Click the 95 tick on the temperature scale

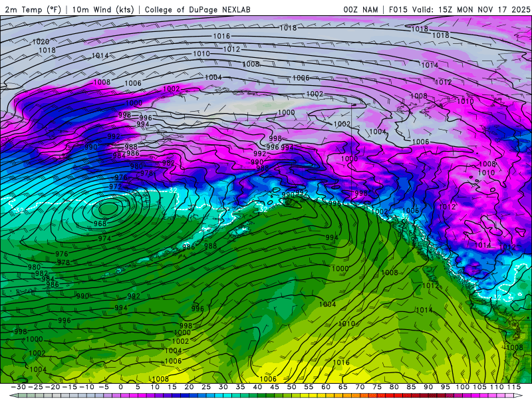pyautogui.click(x=445, y=387)
